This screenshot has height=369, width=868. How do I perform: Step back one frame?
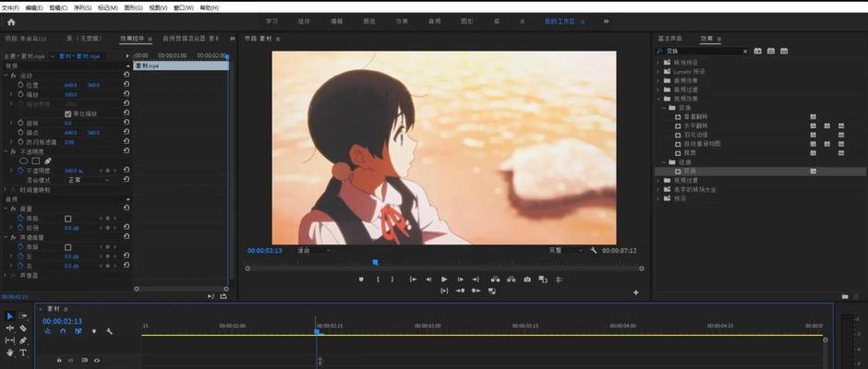pos(428,280)
